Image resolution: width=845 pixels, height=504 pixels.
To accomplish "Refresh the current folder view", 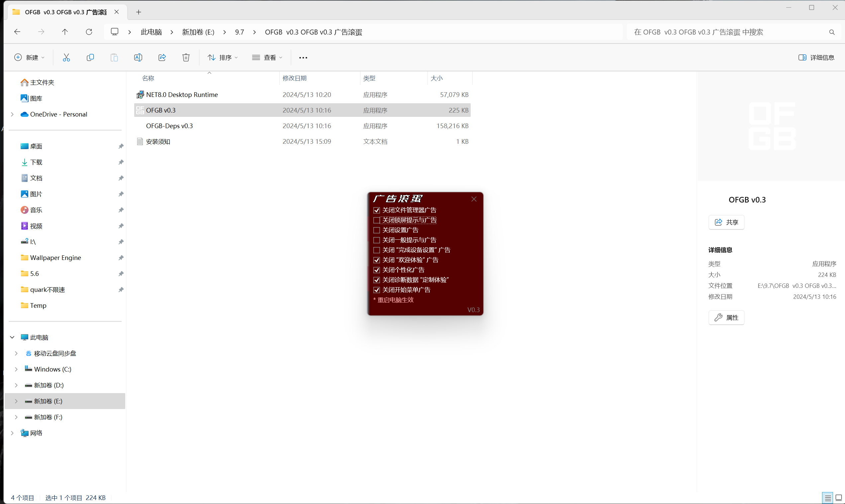I will click(x=89, y=32).
